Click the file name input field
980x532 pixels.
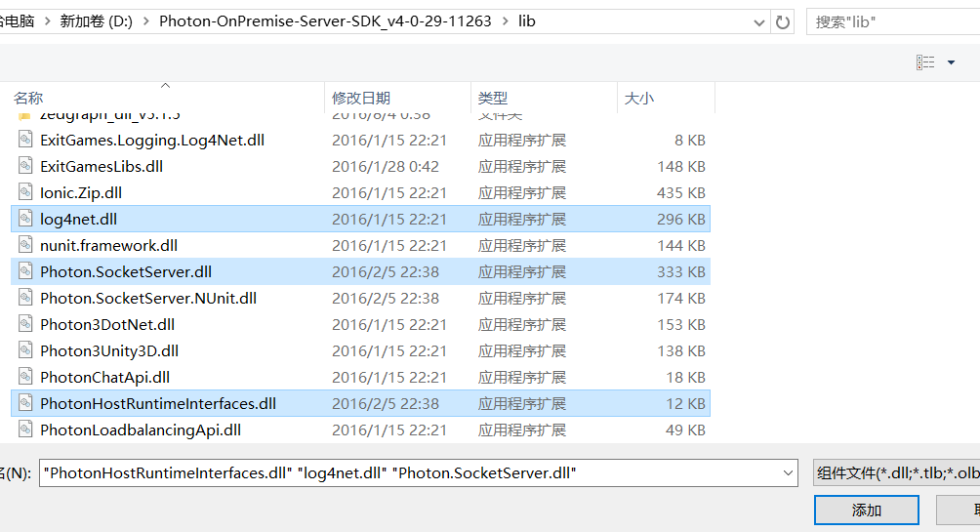409,473
